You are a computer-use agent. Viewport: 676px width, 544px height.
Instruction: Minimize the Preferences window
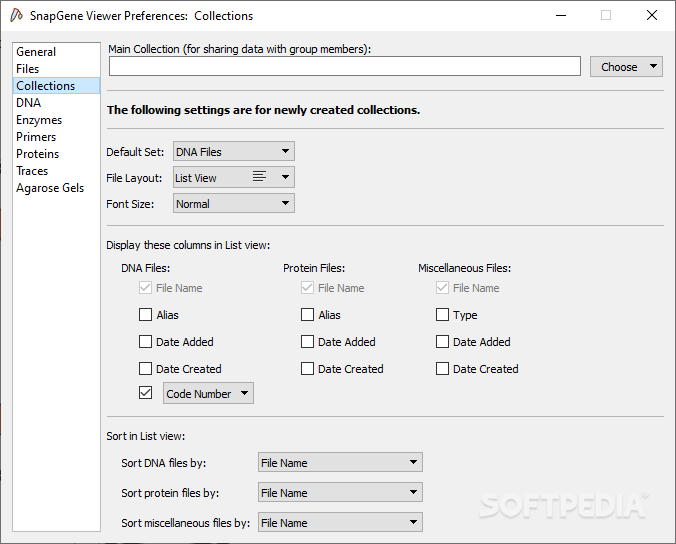(x=561, y=16)
